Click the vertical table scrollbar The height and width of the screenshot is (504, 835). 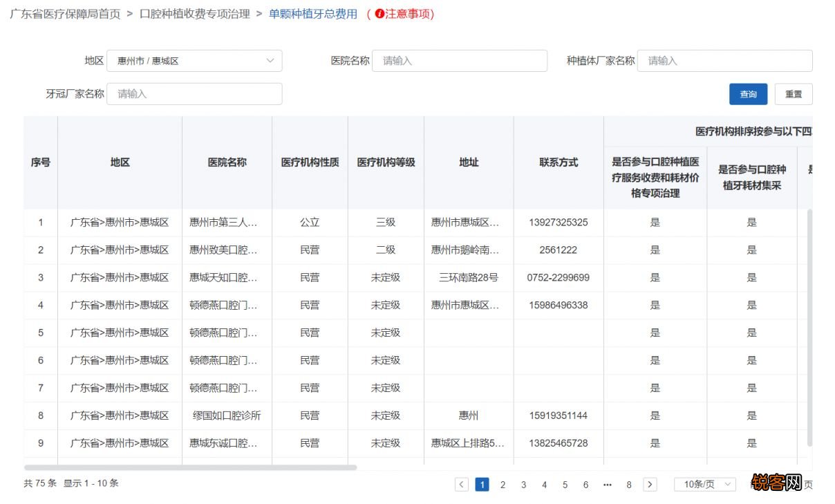tap(810, 328)
